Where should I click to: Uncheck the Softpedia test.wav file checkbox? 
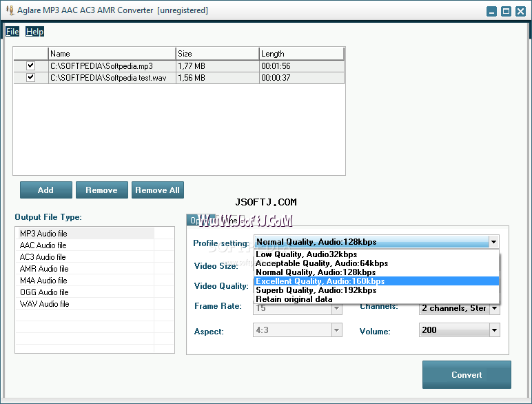(x=30, y=77)
